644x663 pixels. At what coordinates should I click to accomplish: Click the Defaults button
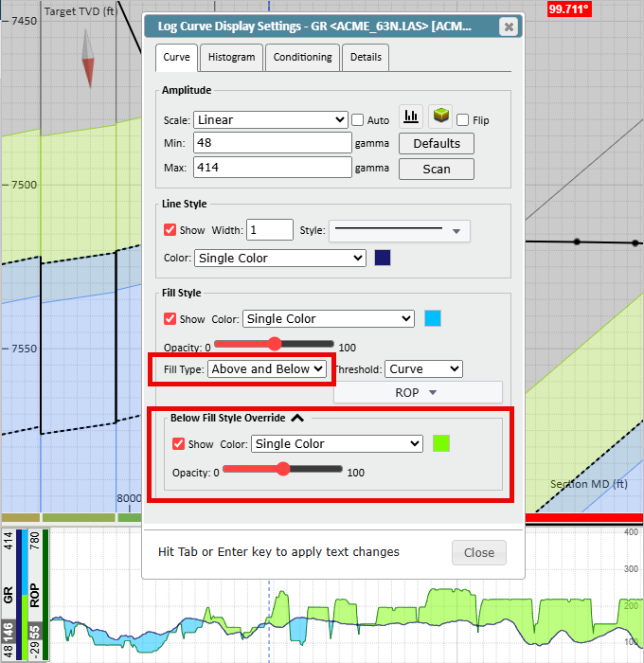[x=437, y=144]
